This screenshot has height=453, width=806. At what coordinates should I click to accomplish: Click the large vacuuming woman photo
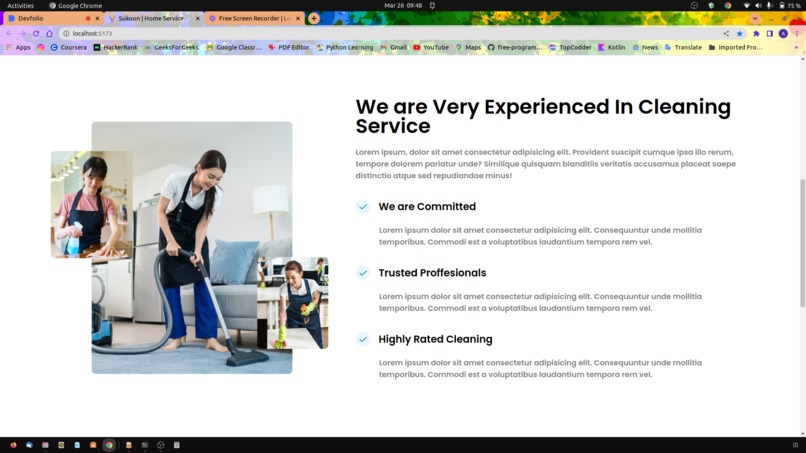click(x=192, y=248)
